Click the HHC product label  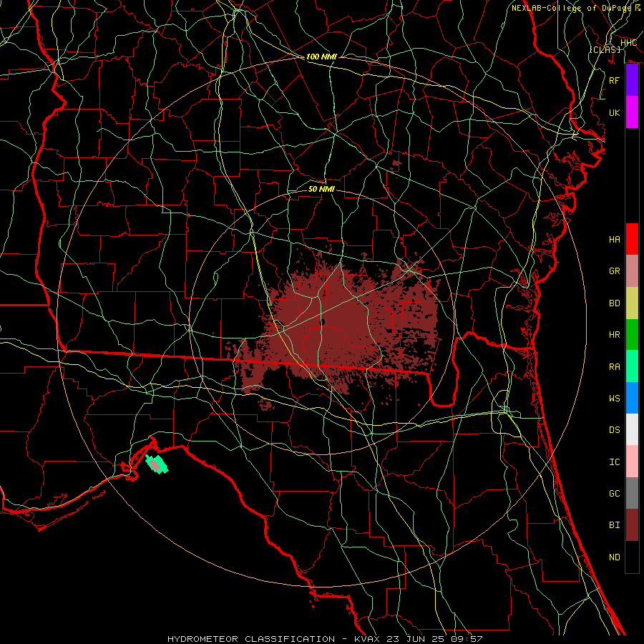628,43
